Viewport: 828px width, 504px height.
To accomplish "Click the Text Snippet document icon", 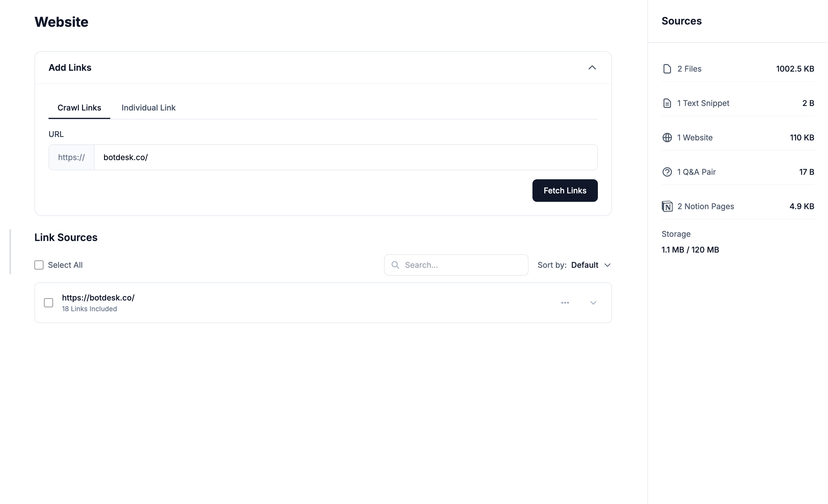I will (667, 103).
